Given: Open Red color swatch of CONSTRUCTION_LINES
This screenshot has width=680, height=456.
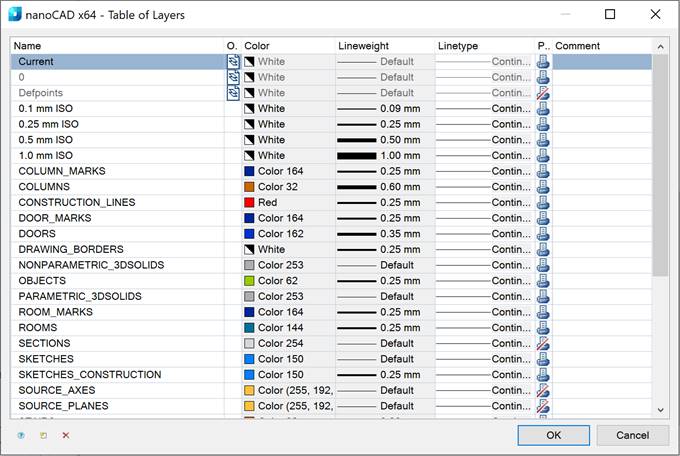Looking at the screenshot, I should click(249, 202).
